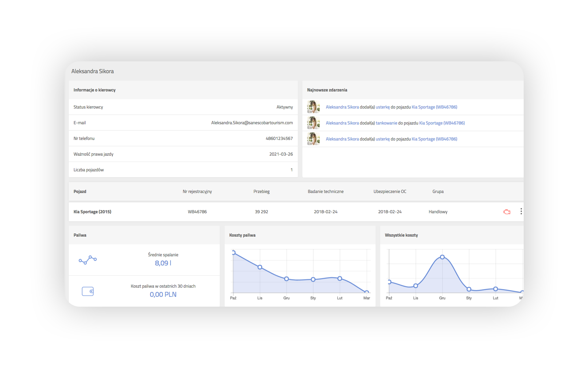Image resolution: width=588 pixels, height=368 pixels.
Task: Open Kia Sportage (WB46786) link in third event
Action: tap(434, 139)
